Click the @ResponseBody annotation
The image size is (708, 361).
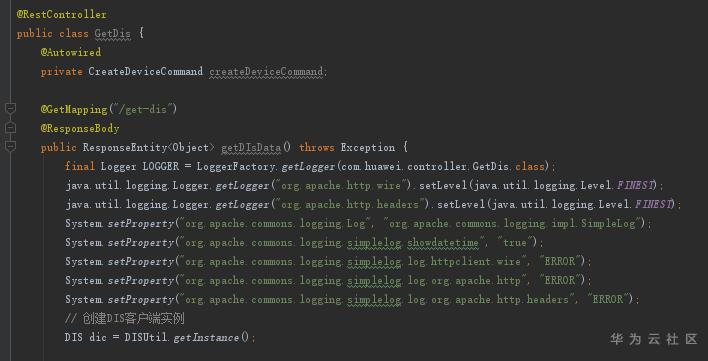(x=80, y=129)
